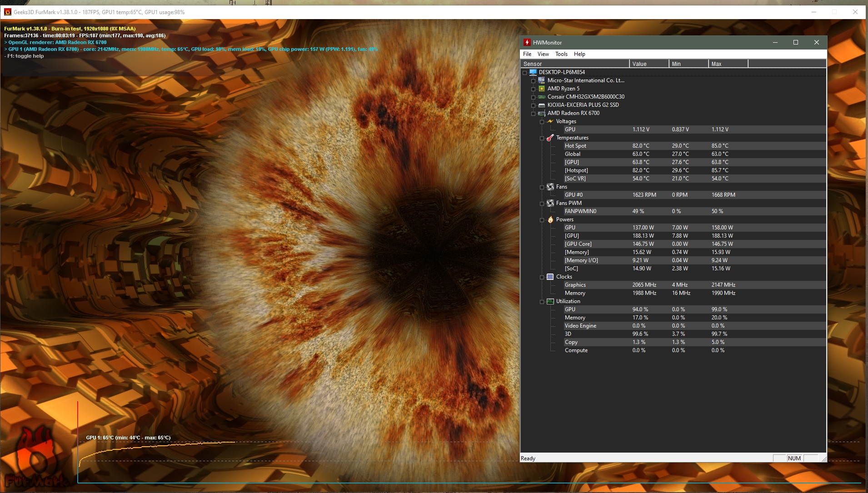
Task: Collapse the AMD Radeon RX 6700 node
Action: pyautogui.click(x=533, y=114)
